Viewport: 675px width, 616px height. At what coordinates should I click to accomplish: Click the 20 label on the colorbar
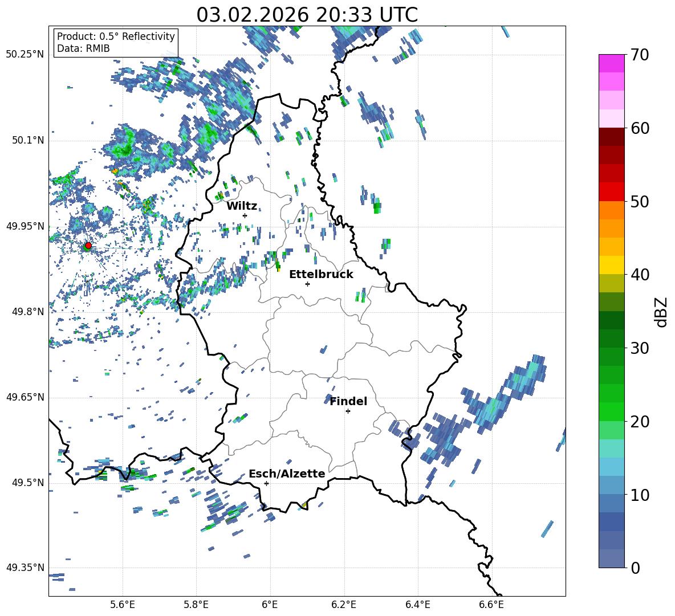[640, 422]
